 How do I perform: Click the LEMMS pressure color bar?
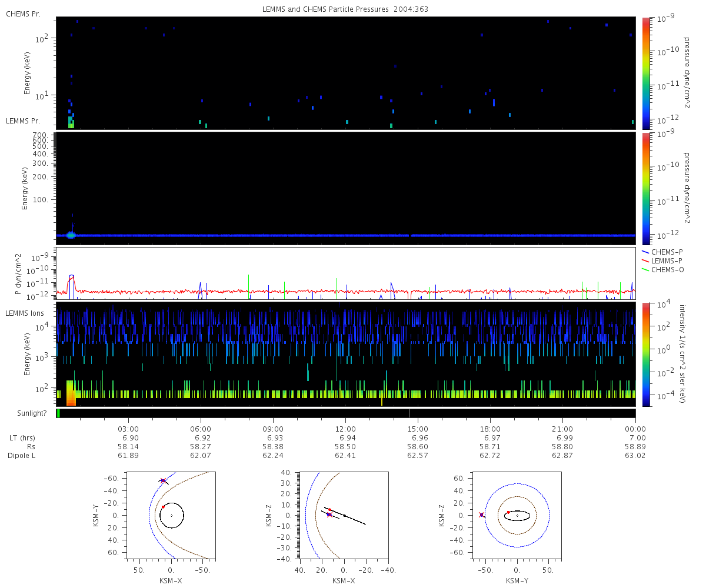[646, 188]
